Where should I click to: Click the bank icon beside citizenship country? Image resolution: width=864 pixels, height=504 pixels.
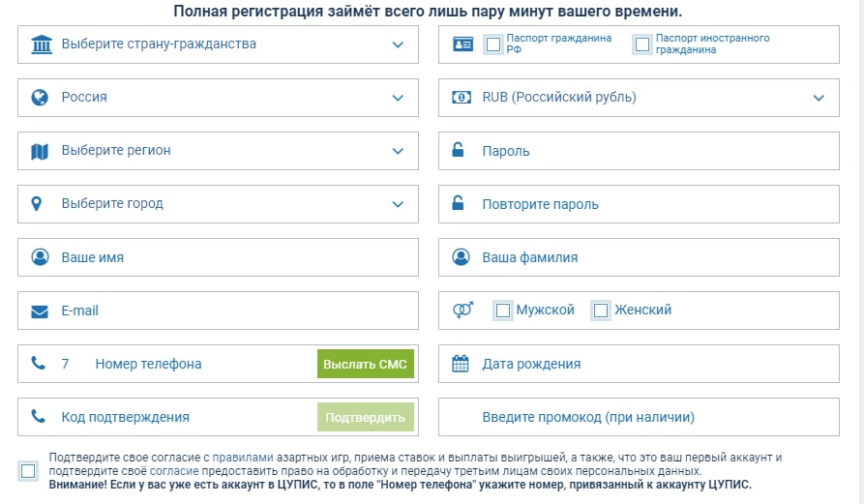point(41,44)
